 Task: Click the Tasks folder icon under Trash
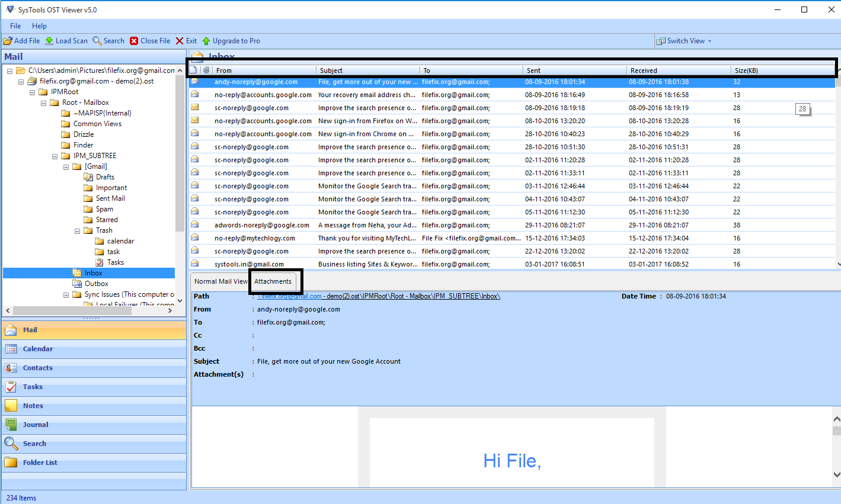point(100,262)
